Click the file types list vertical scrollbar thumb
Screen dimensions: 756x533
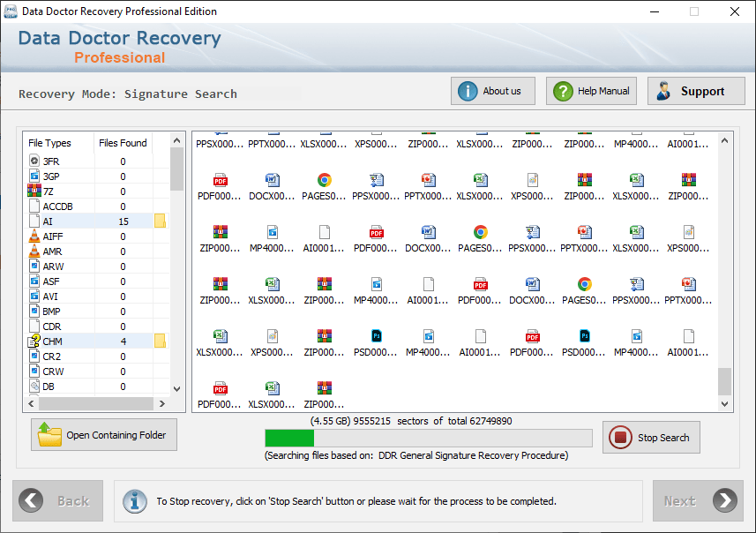tap(176, 169)
